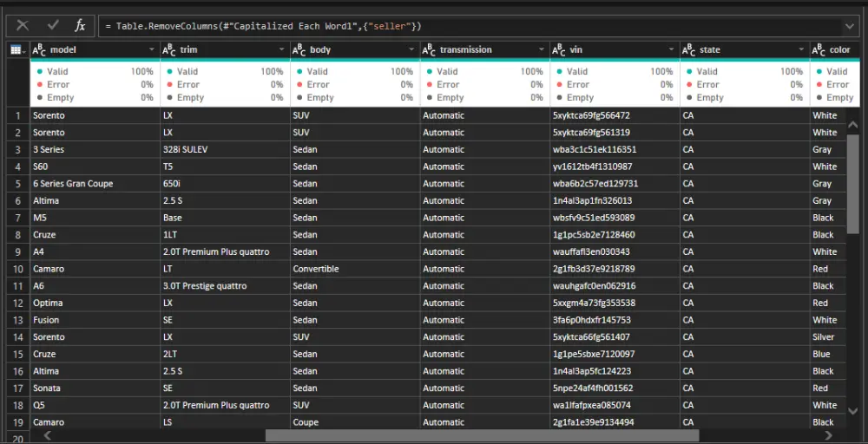
Task: Click the ABC type icon for body column
Action: (x=299, y=50)
